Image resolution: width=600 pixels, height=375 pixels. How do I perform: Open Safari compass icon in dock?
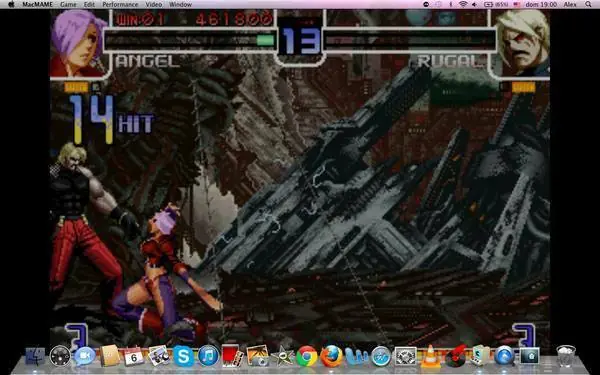point(381,356)
